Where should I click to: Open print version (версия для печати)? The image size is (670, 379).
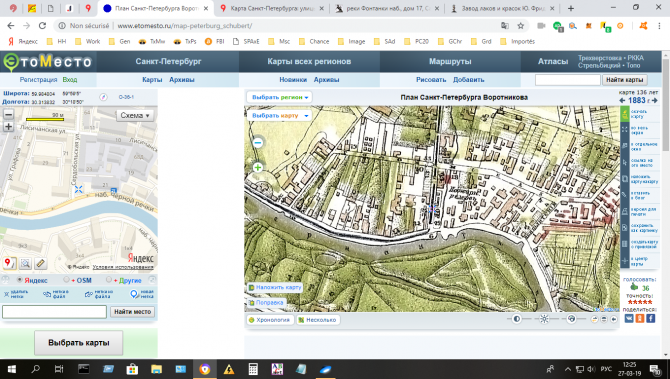[x=625, y=212]
